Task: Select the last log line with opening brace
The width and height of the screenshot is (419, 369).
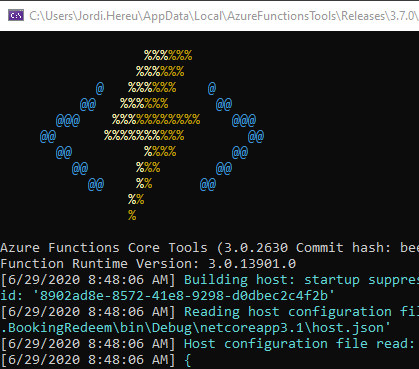Action: [x=96, y=360]
